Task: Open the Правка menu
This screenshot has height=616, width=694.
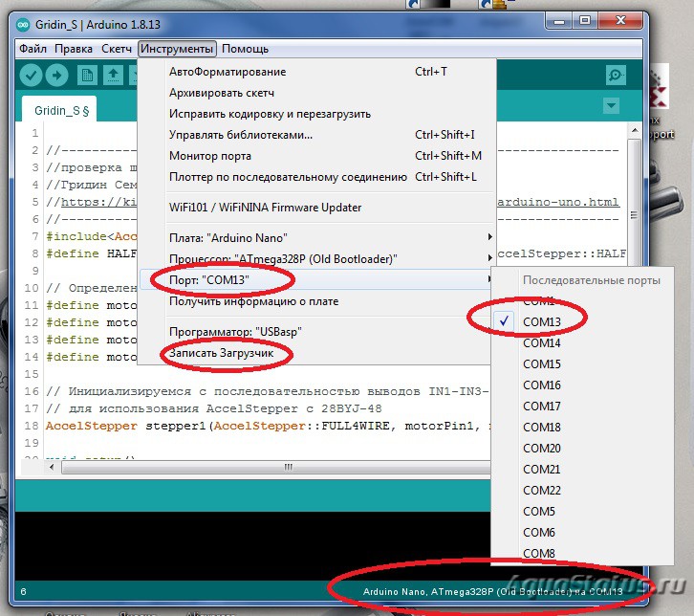Action: pyautogui.click(x=74, y=49)
